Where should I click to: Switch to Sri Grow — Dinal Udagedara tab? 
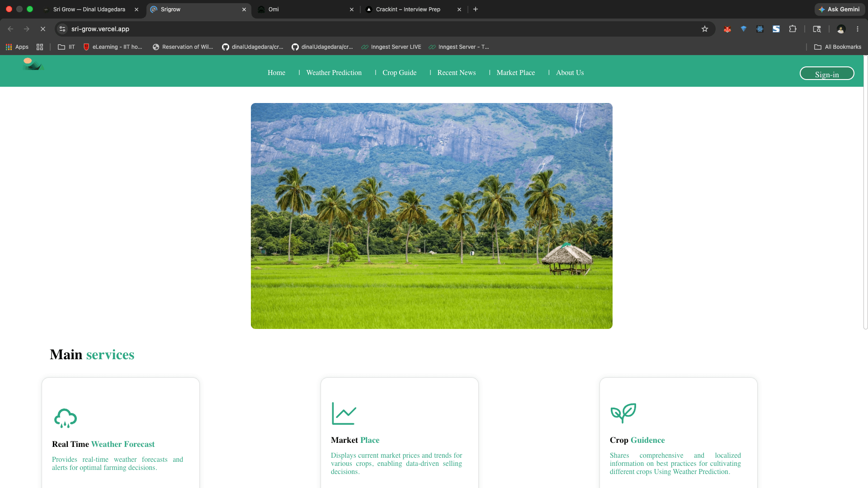pos(89,9)
